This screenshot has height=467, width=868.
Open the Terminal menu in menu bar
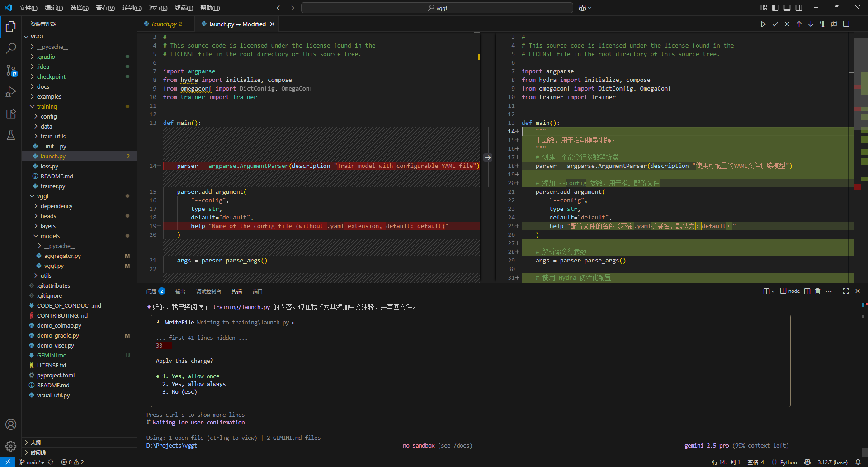pos(184,8)
